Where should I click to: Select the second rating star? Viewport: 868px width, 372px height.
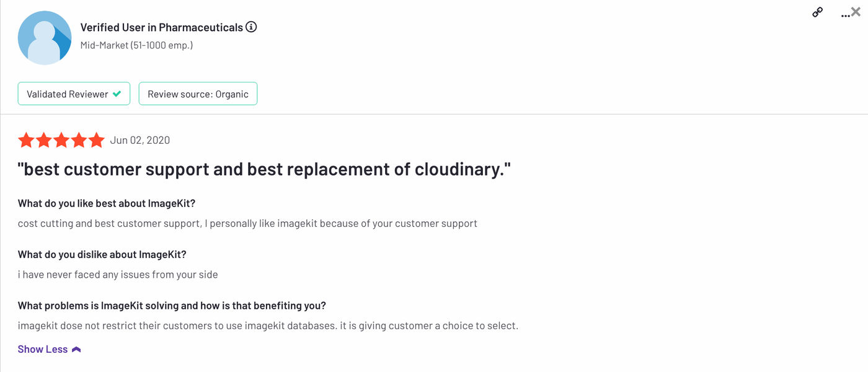tap(43, 140)
